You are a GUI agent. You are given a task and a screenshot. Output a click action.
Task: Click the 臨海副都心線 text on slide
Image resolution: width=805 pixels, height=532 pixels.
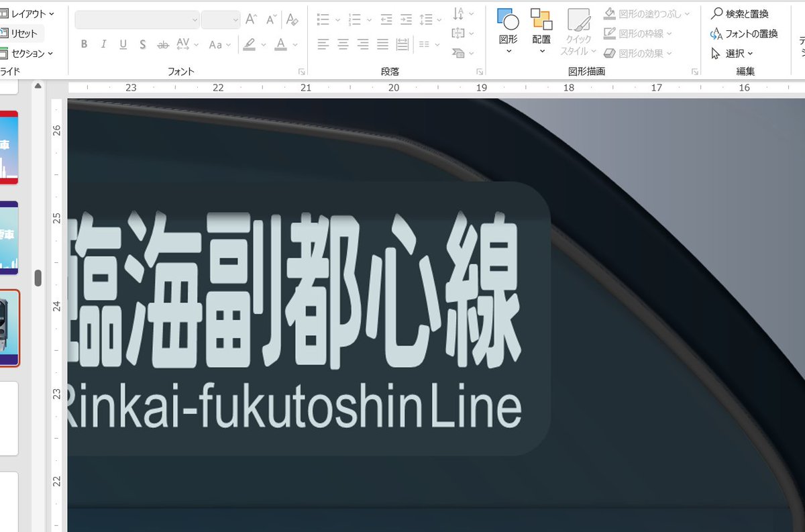(296, 290)
